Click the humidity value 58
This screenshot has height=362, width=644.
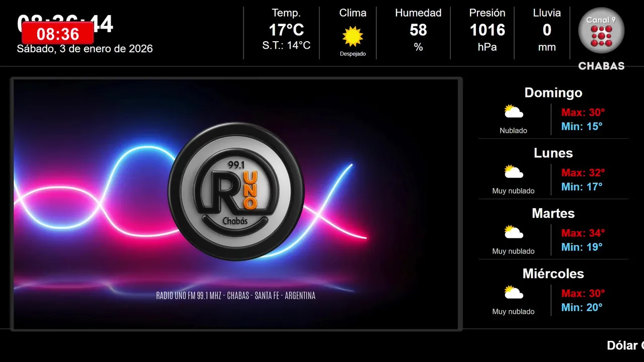[418, 30]
